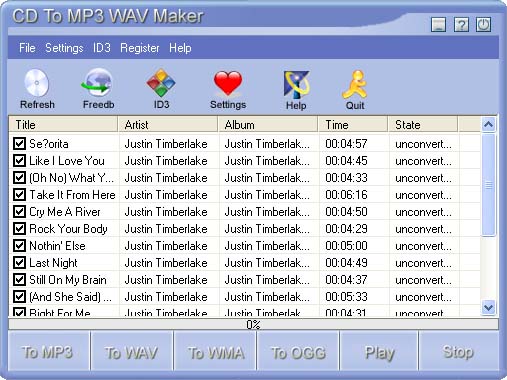Click the 00:06:16 time cell
507x380 pixels.
click(x=346, y=195)
